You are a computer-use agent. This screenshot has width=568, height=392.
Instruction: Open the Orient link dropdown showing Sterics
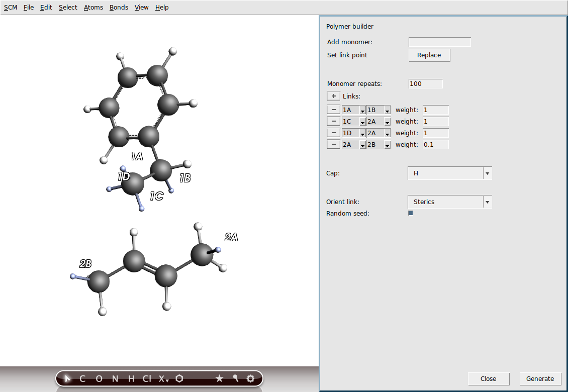point(487,202)
